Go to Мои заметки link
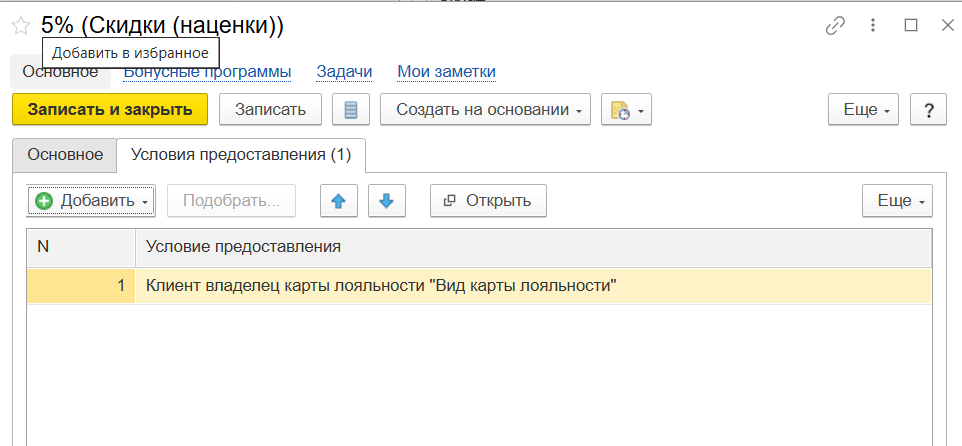Screen dimensions: 962x446 [446, 72]
